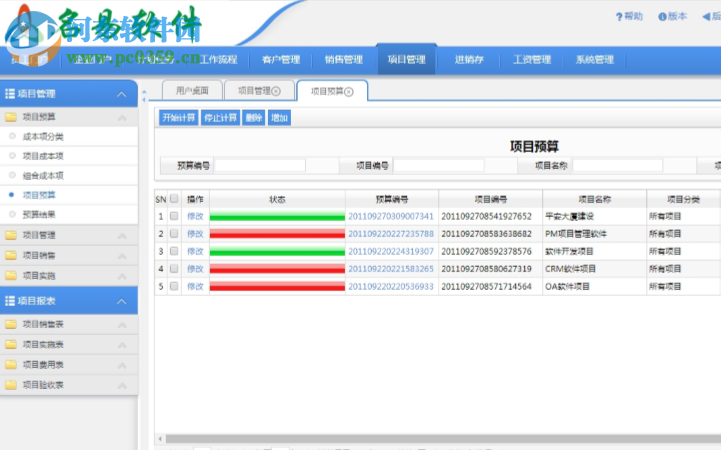
Task: Click the 删除 button
Action: point(254,118)
